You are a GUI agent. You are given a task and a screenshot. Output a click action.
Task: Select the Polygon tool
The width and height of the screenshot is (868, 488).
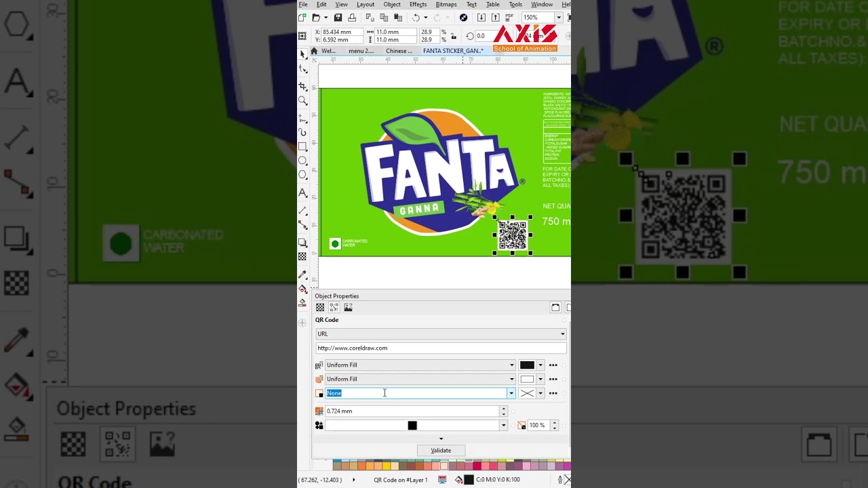point(302,175)
